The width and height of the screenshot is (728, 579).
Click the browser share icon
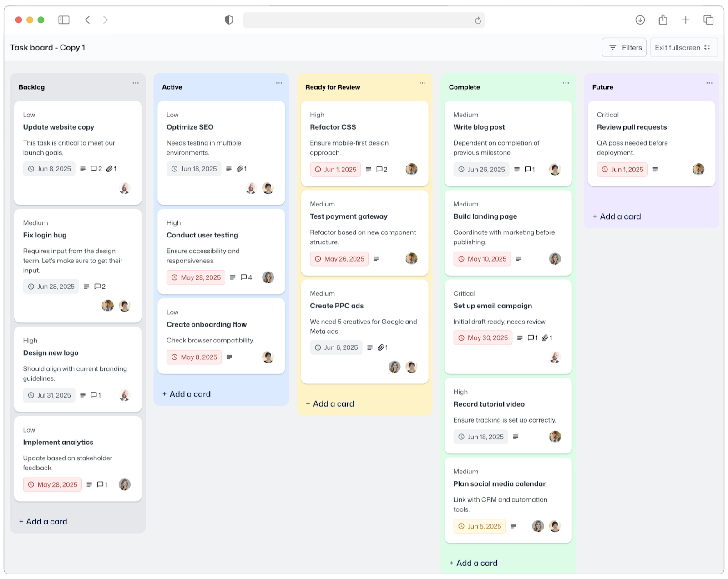663,20
